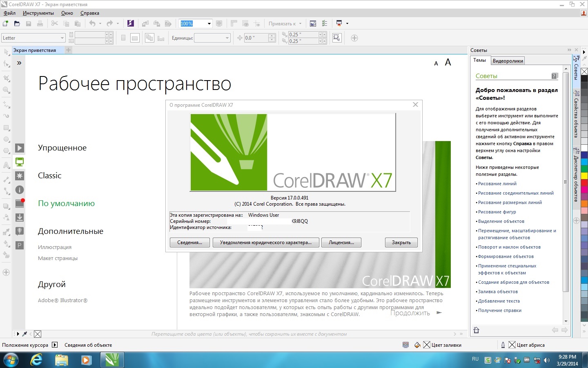The width and height of the screenshot is (588, 368).
Task: Open the Need Help info icon
Action: tap(20, 190)
